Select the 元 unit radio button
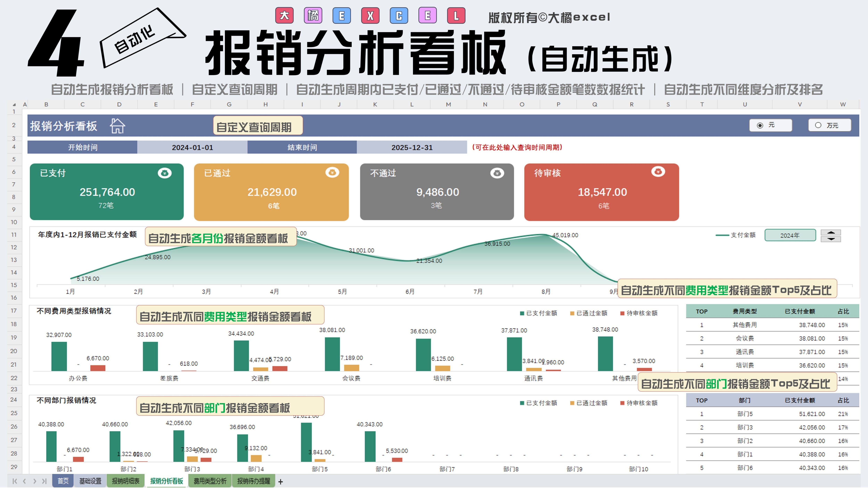Viewport: 868px width, 488px height. [760, 125]
